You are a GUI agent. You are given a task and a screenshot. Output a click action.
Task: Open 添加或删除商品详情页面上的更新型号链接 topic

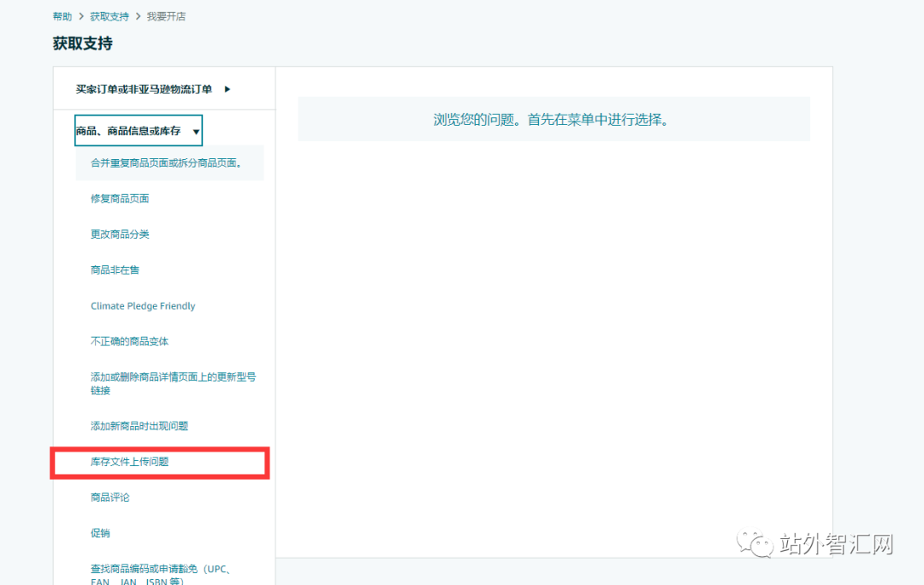(x=173, y=383)
